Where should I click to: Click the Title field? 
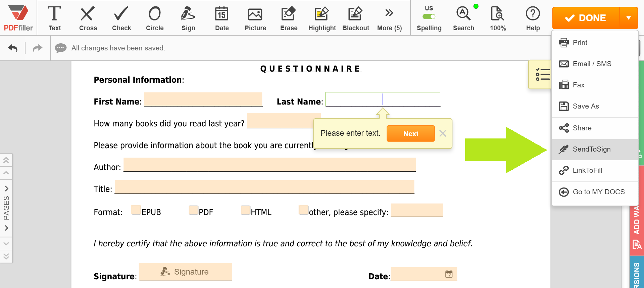[x=264, y=187]
